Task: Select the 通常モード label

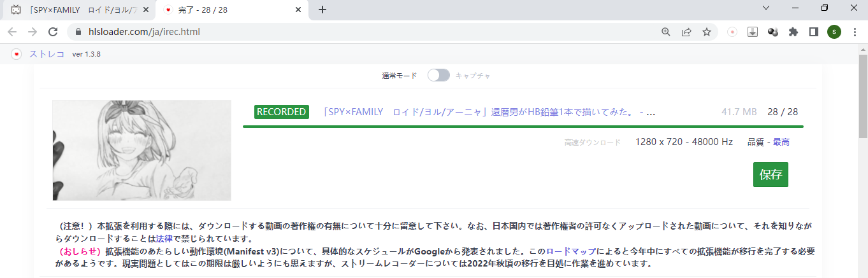Action: click(x=399, y=76)
